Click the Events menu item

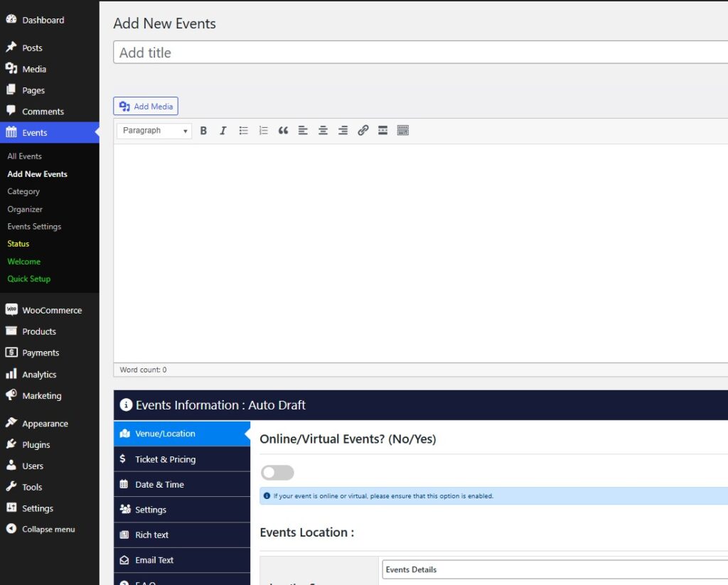point(49,133)
